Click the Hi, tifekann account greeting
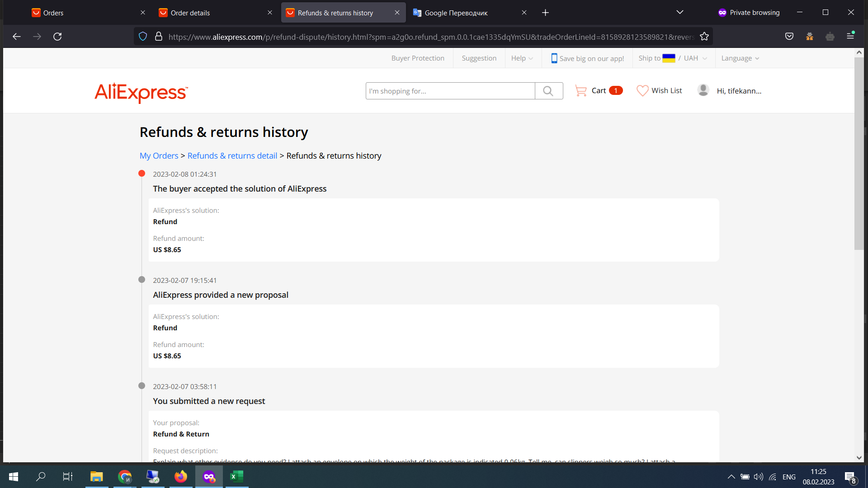The height and width of the screenshot is (488, 868). click(x=739, y=91)
